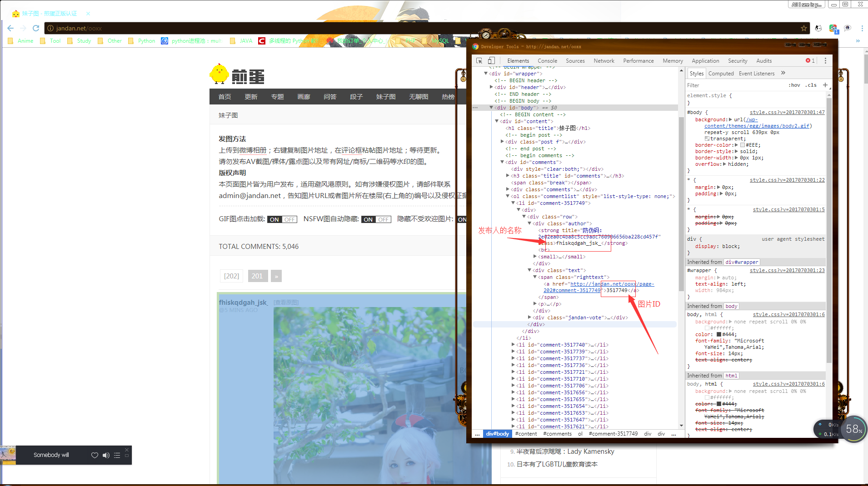Open the JAVA bookmarks folder
Screen dimensions: 868x486
click(x=241, y=41)
